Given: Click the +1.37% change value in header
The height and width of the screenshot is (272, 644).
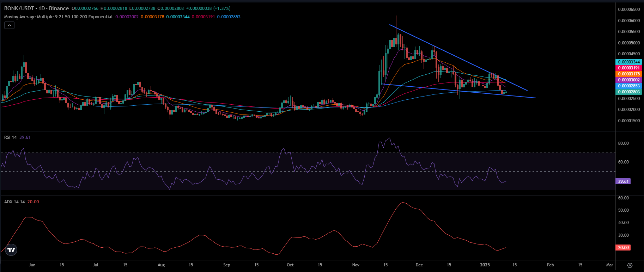Looking at the screenshot, I should click(x=222, y=8).
